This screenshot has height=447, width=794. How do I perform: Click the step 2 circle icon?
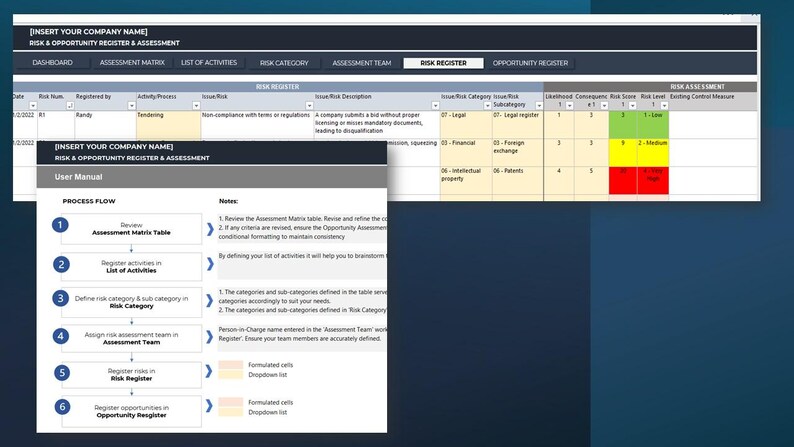pyautogui.click(x=61, y=264)
